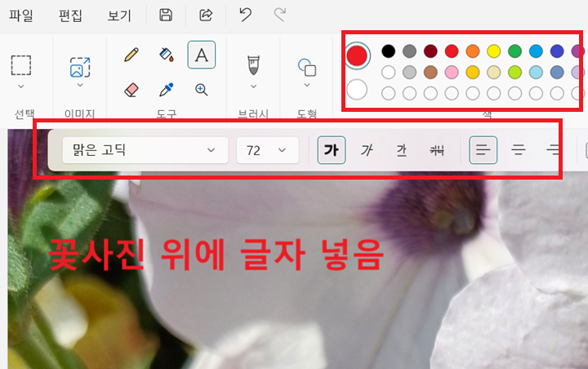This screenshot has width=588, height=369.
Task: Select the Eraser tool
Action: 131,90
